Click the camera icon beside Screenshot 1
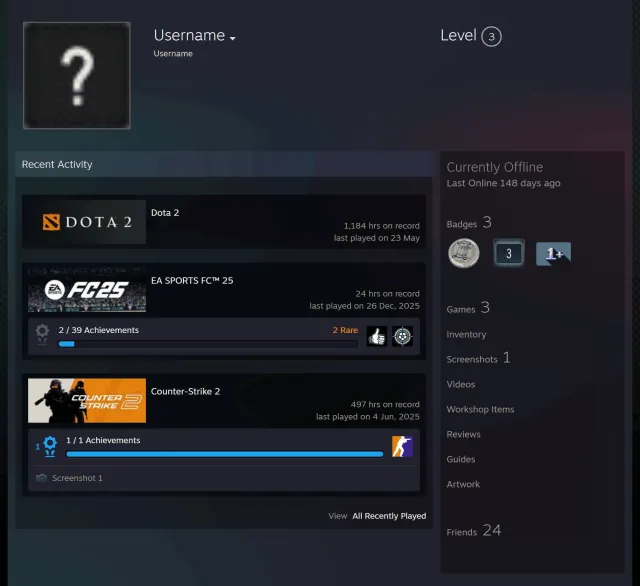Screen dimensions: 640x586 (x=41, y=478)
